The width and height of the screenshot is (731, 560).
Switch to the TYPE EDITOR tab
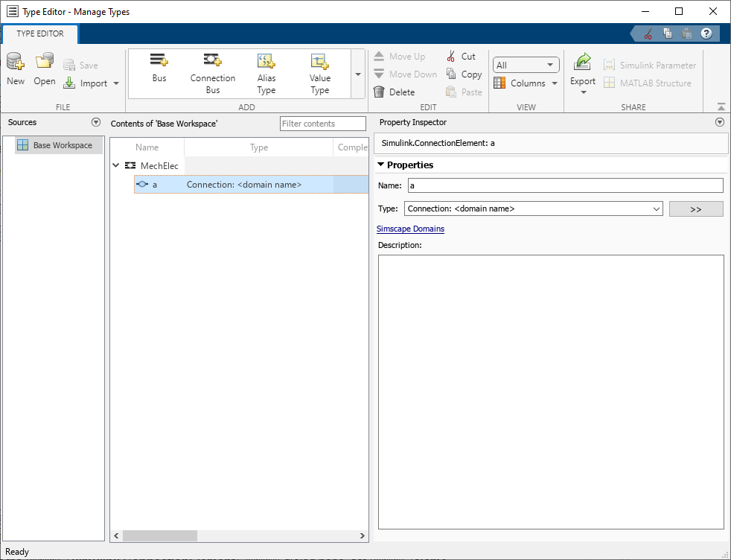pyautogui.click(x=40, y=34)
